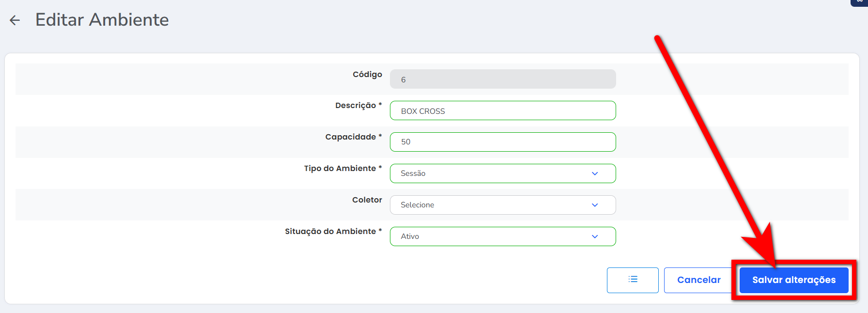
Task: Click the chevron arrow in Coletor field
Action: (595, 205)
